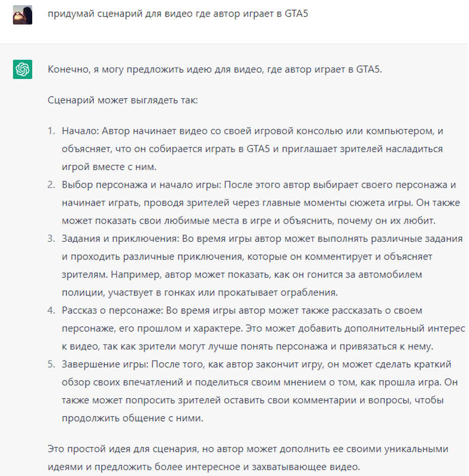Click the text 'игрой вместе с ним.'

click(109, 167)
